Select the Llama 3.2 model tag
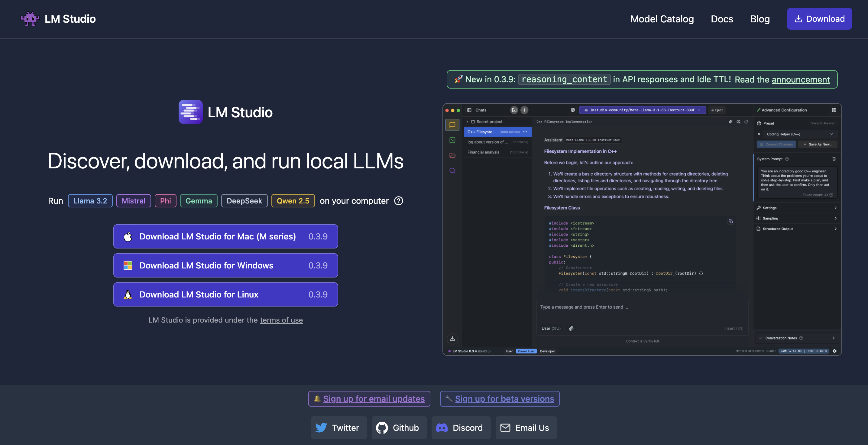The height and width of the screenshot is (445, 868). tap(90, 201)
